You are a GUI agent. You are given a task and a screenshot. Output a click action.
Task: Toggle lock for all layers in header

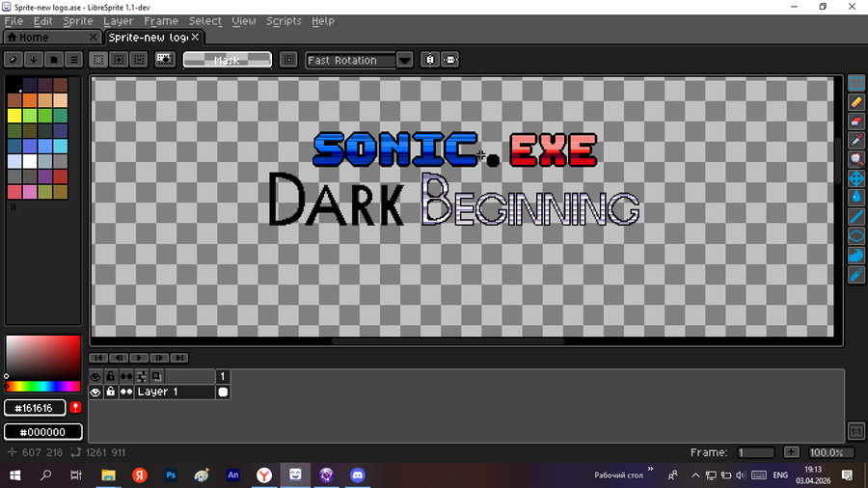111,377
